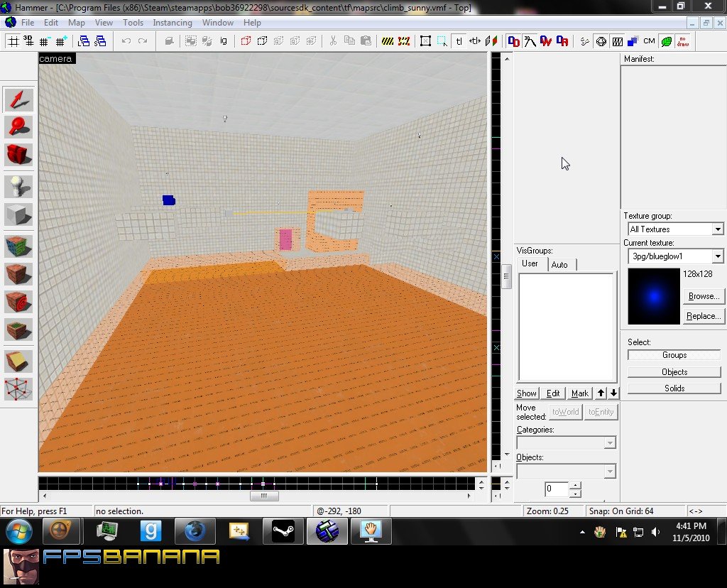Click the blueglow1 texture preview

point(654,296)
